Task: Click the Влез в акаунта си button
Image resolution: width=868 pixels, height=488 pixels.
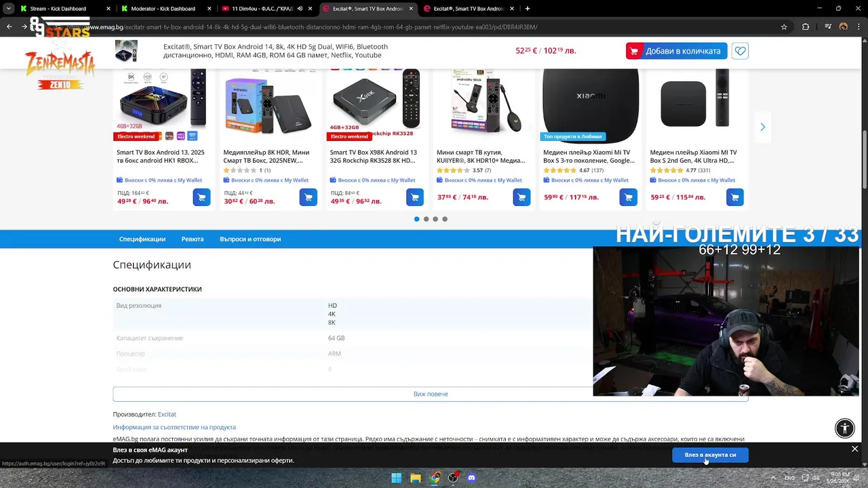Action: pyautogui.click(x=710, y=455)
